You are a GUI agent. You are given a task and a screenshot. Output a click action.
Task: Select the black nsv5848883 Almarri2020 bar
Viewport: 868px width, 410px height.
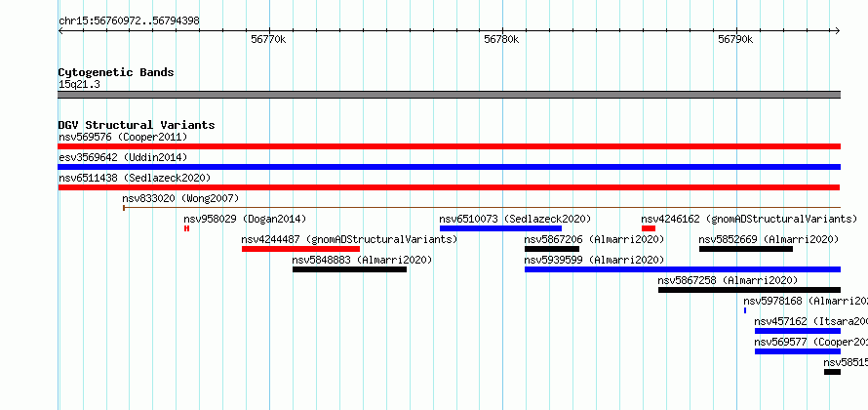coord(350,269)
